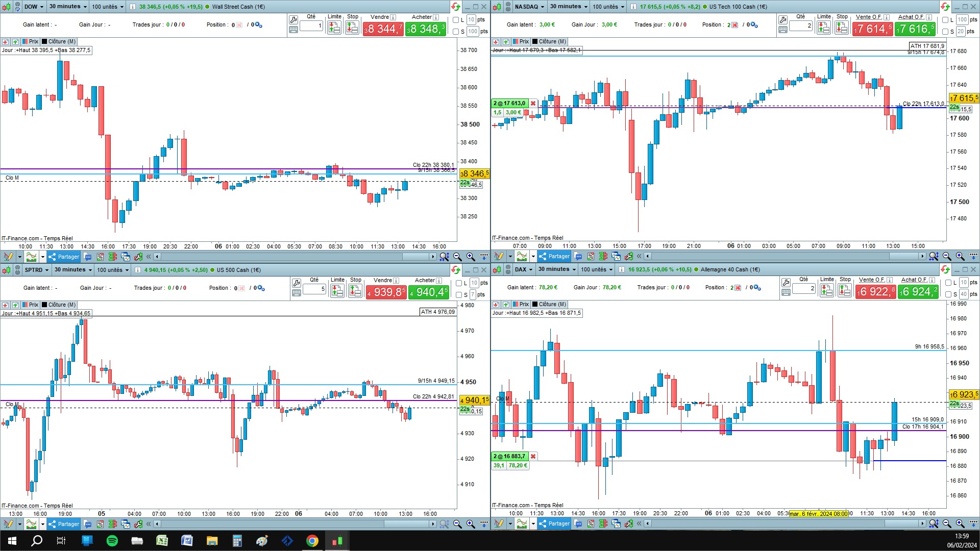Click the drawing pencil tool icon in the SPTRD chart toolbar
980x551 pixels.
tap(8, 524)
